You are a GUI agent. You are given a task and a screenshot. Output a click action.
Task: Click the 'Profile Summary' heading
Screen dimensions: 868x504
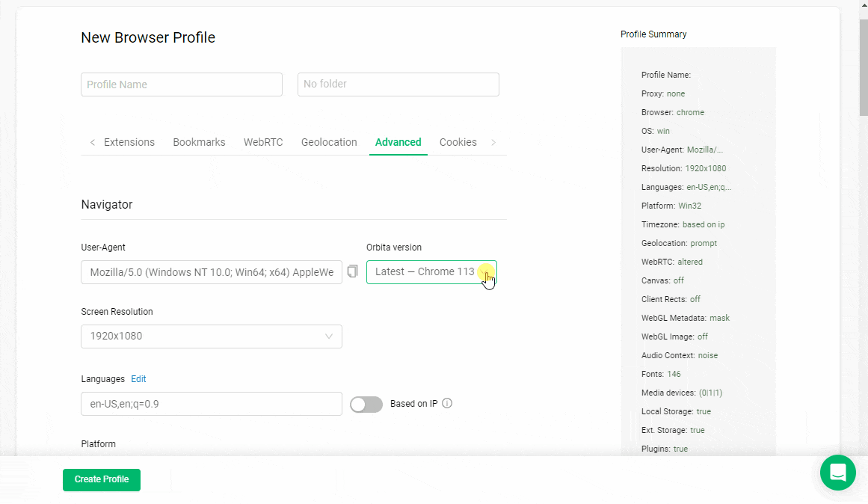coord(653,34)
